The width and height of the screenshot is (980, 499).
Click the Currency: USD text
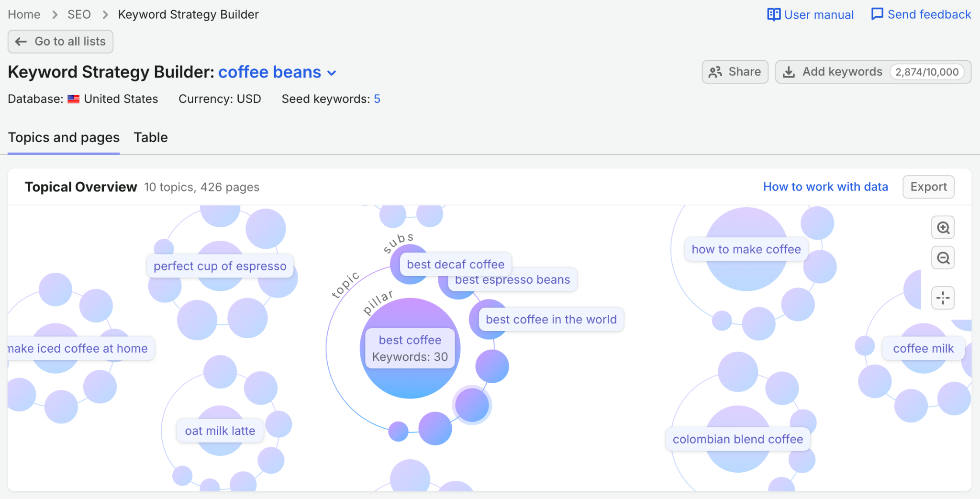coord(220,99)
